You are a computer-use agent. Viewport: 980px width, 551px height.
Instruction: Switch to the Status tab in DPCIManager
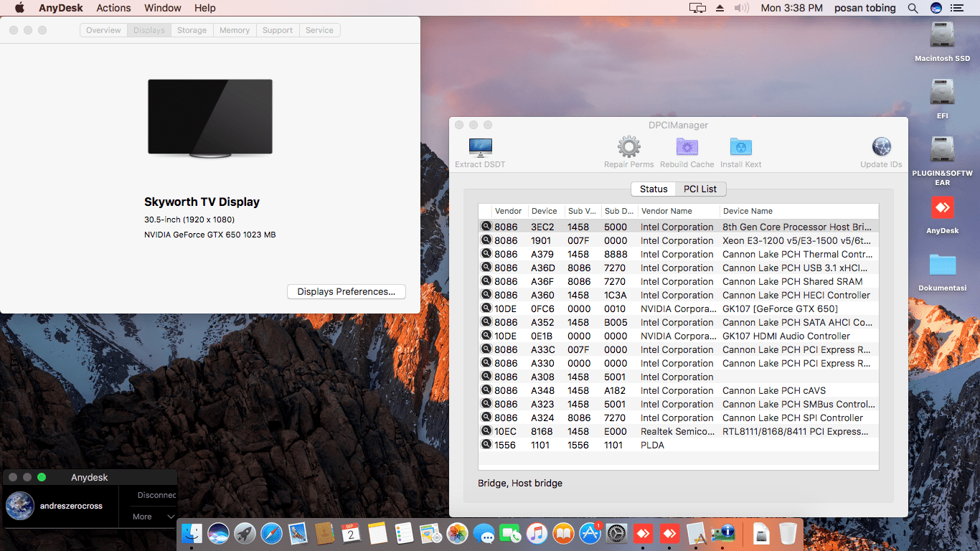[x=654, y=189]
